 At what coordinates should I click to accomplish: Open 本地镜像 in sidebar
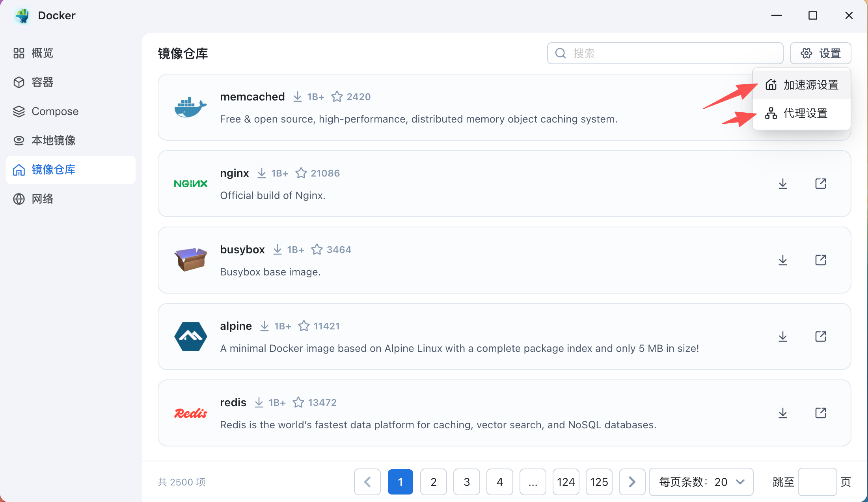pyautogui.click(x=53, y=141)
